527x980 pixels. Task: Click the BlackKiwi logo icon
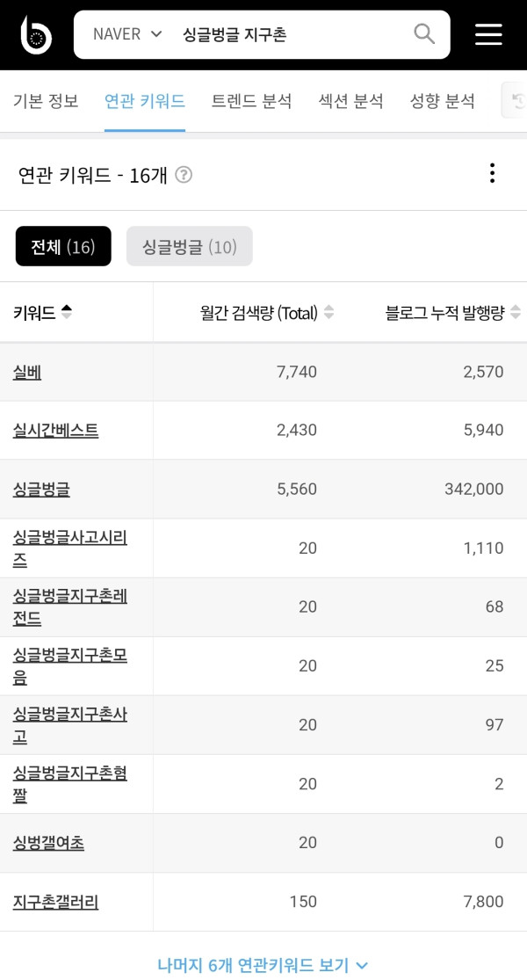click(36, 34)
